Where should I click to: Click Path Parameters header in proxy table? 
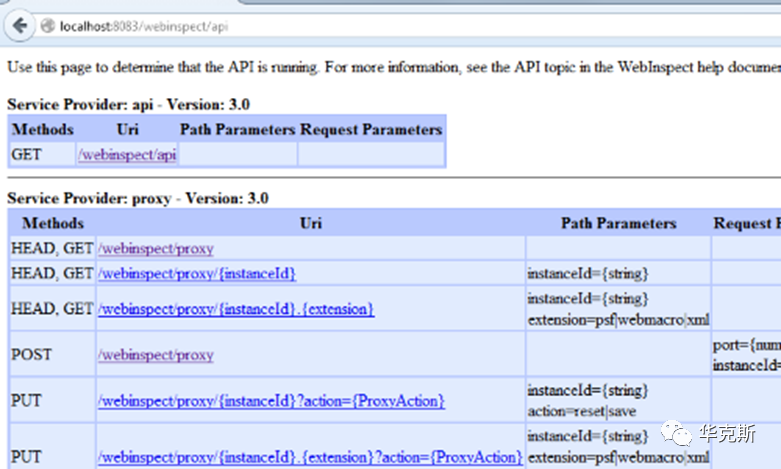pos(618,223)
